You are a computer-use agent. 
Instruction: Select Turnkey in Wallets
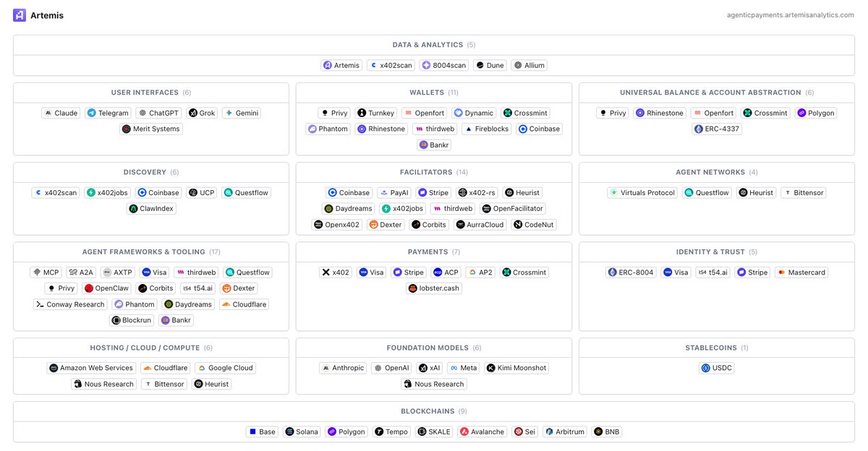[x=376, y=113]
